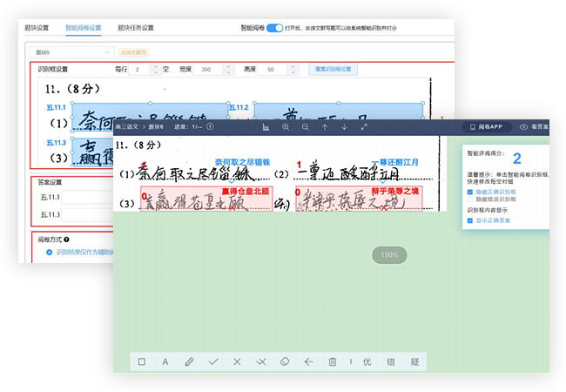
Task: Click the 150% zoom level indicator
Action: 388,255
